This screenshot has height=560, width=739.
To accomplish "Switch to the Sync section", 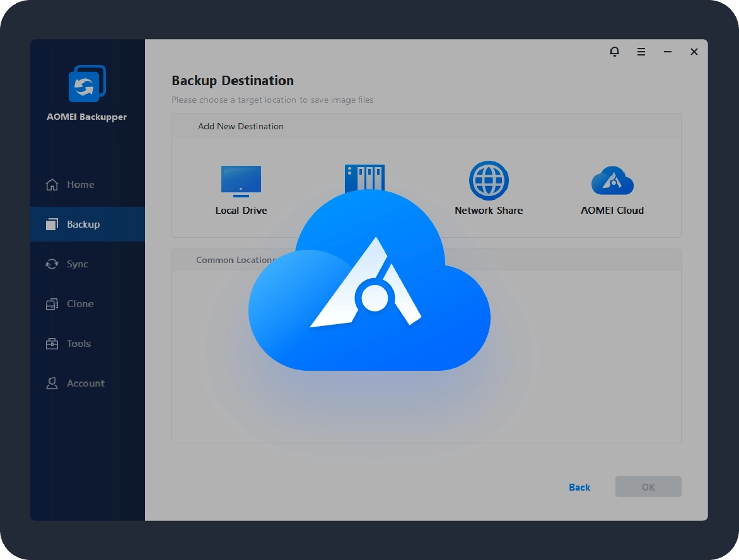I will click(x=88, y=264).
